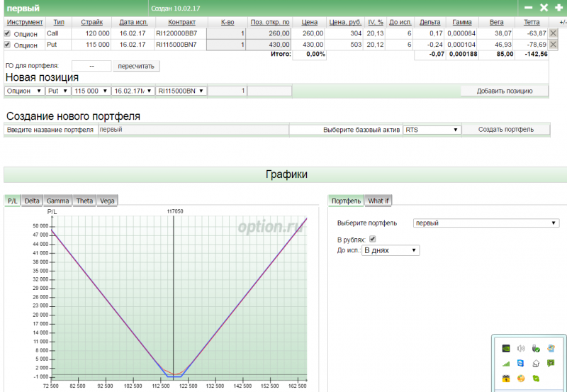Click the green signal bars tray icon
The image size is (567, 392).
coord(506,363)
